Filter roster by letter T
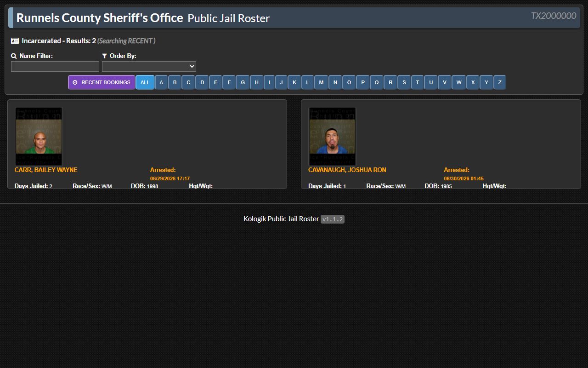588x368 pixels. [418, 82]
